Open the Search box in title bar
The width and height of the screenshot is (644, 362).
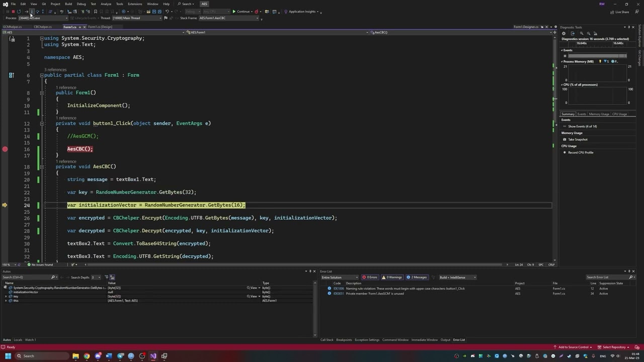(x=186, y=4)
